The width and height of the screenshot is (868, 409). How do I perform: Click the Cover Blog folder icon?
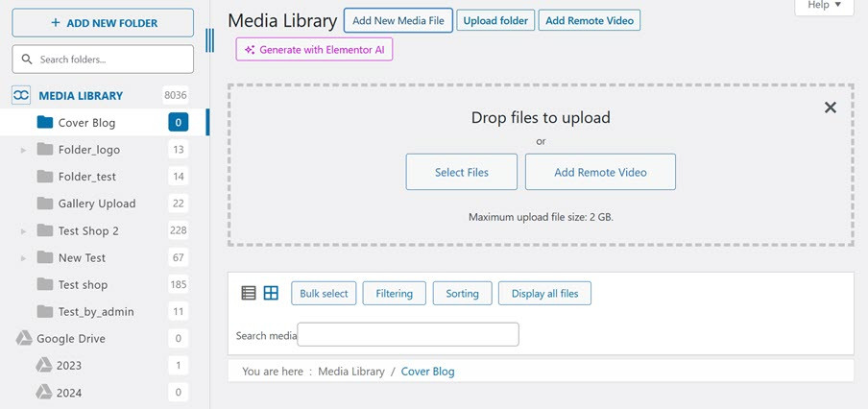tap(44, 123)
